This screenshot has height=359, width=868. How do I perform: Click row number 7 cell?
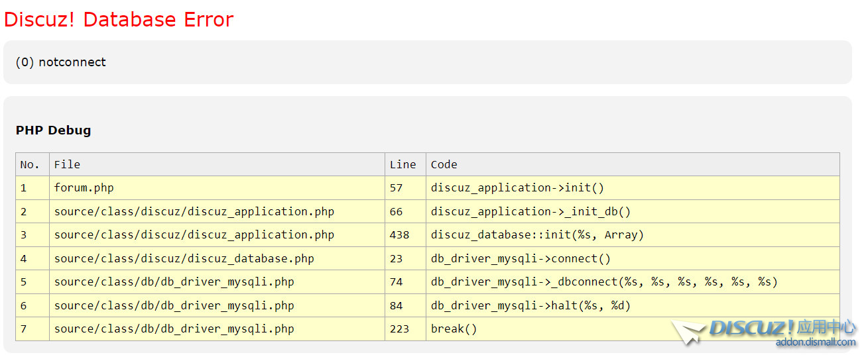(32, 329)
